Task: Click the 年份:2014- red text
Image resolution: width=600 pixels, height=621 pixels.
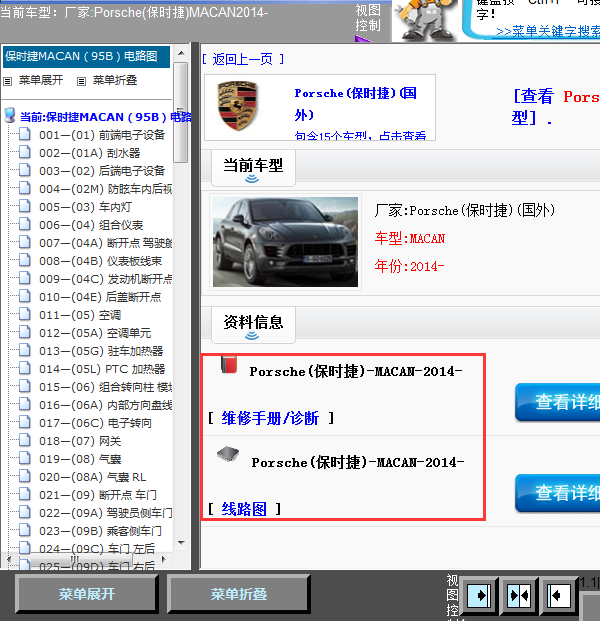Action: 409,266
